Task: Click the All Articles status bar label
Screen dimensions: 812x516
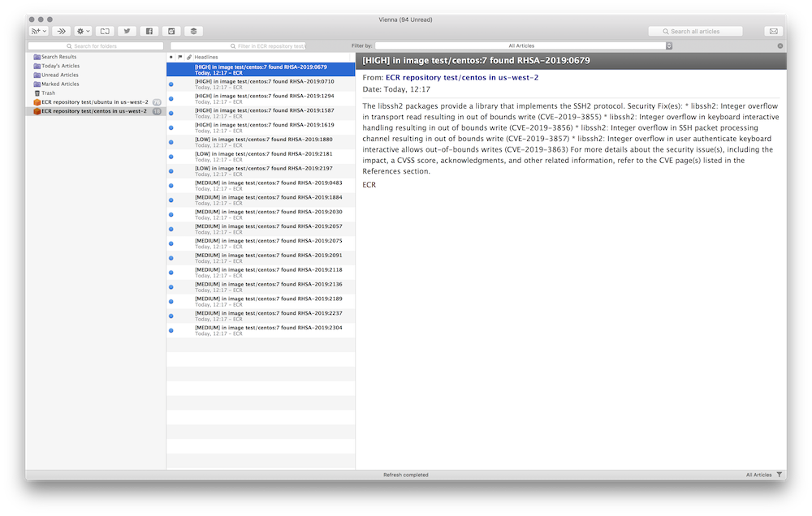Action: (x=758, y=475)
